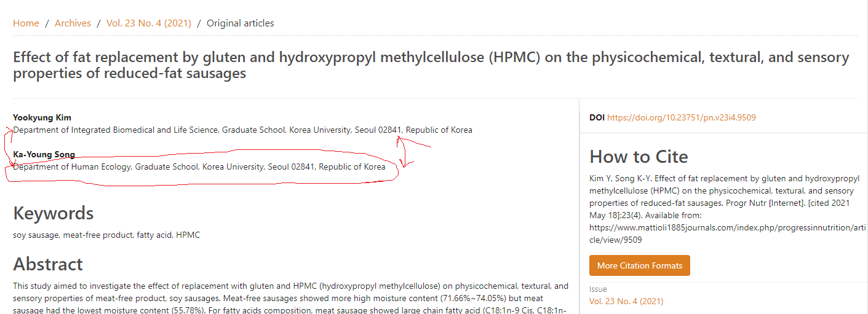Open the Vol. 23 No. 4 link under Issue
Screen dimensions: 868x314
(626, 301)
